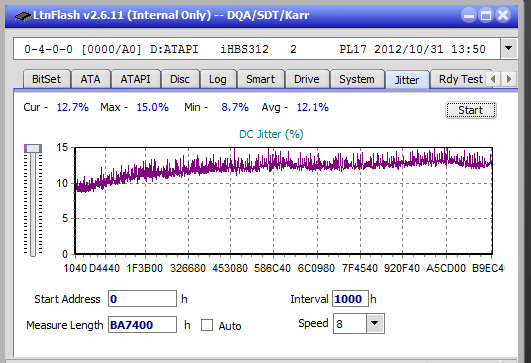The image size is (531, 363).
Task: Switch to the ATA tab
Action: pyautogui.click(x=90, y=79)
